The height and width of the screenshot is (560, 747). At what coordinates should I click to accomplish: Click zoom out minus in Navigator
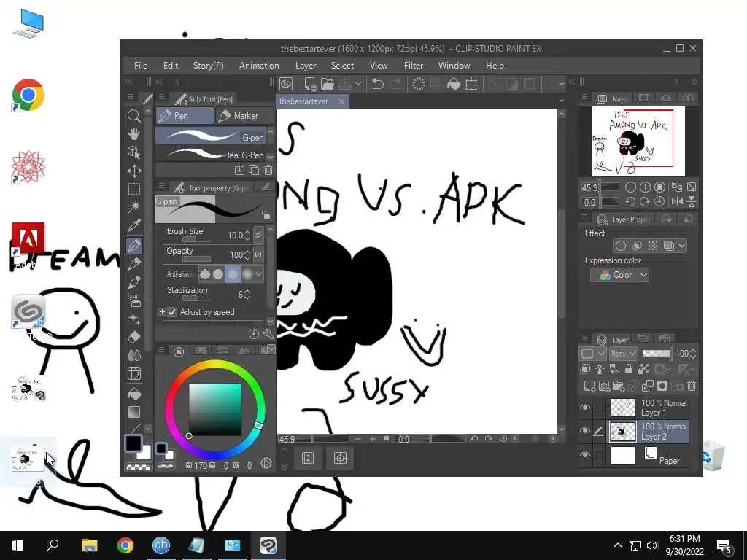tap(630, 187)
